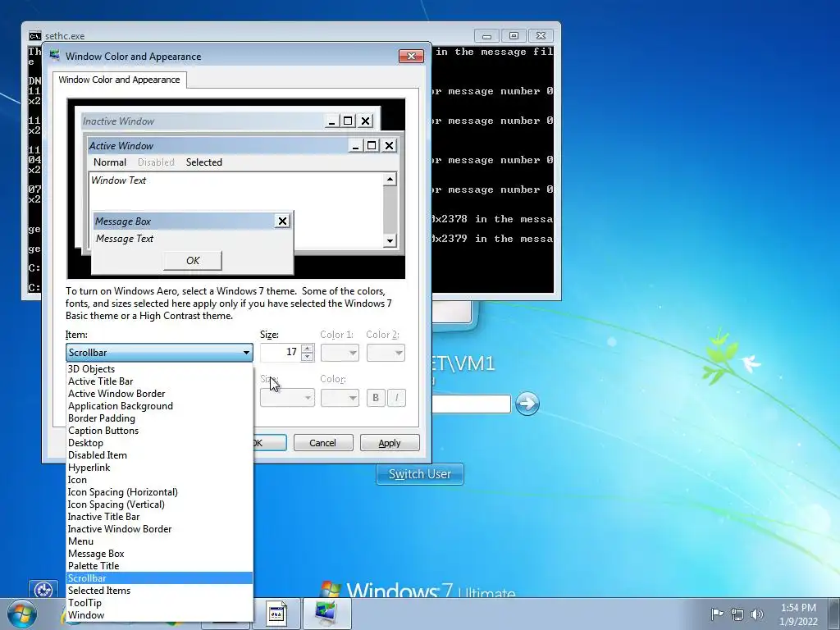The width and height of the screenshot is (840, 630).
Task: Click the Cancel button
Action: pos(323,443)
